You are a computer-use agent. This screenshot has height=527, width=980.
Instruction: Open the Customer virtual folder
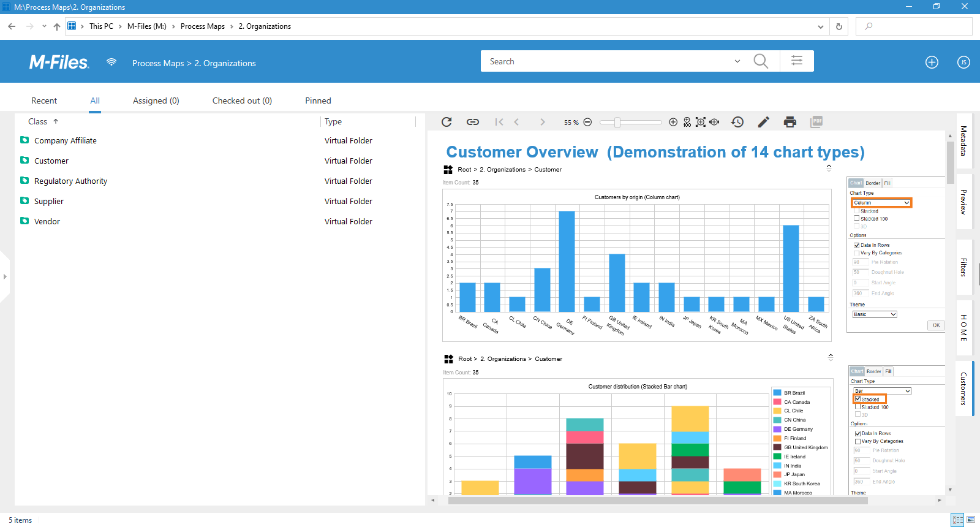[x=51, y=161]
